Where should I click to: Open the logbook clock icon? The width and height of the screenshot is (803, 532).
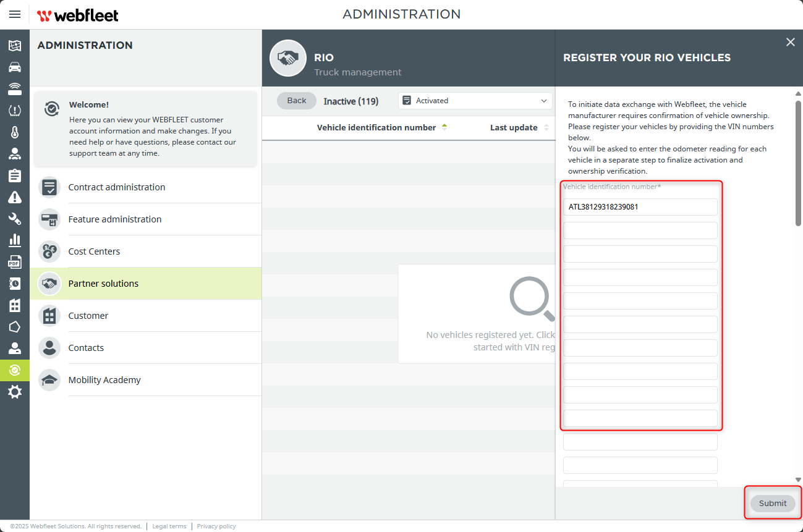(x=15, y=284)
